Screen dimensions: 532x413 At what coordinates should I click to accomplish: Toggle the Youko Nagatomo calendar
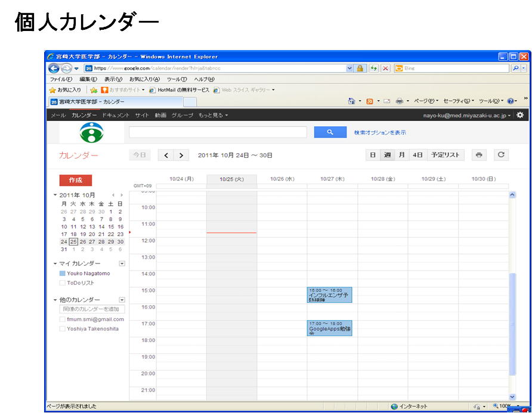tap(63, 274)
